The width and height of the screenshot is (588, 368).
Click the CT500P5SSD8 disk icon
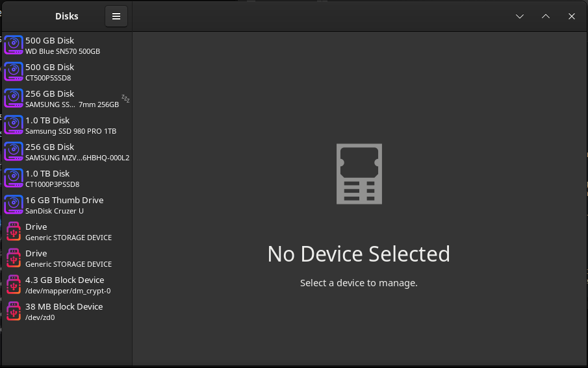pyautogui.click(x=14, y=71)
